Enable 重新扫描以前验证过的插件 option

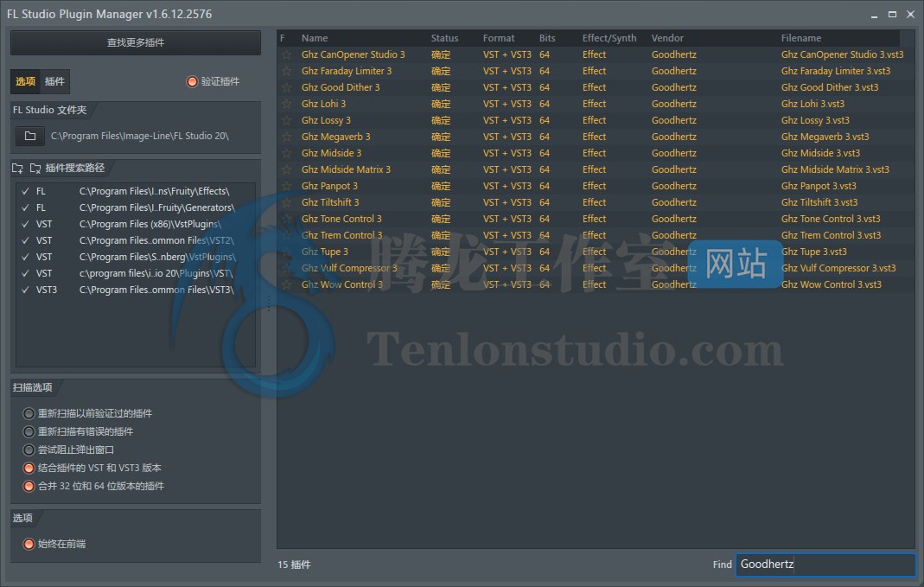(x=29, y=414)
